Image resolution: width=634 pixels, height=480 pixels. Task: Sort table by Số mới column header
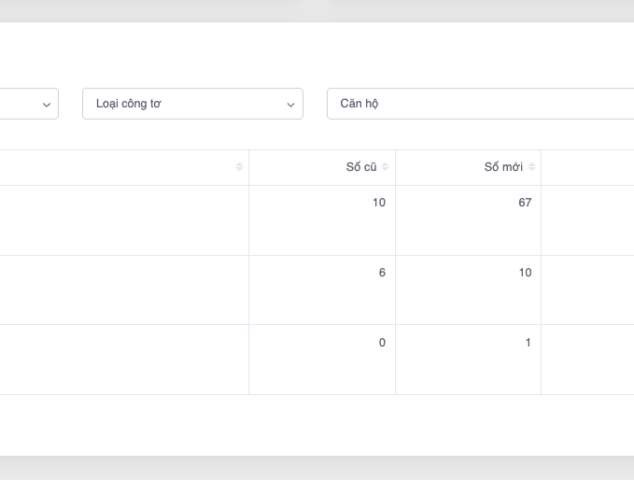504,167
